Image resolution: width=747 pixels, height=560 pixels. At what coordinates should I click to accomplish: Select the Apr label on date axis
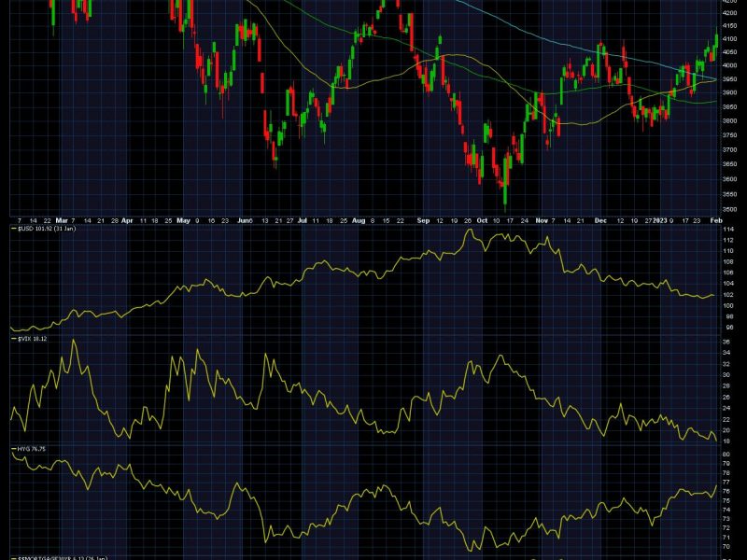point(127,220)
